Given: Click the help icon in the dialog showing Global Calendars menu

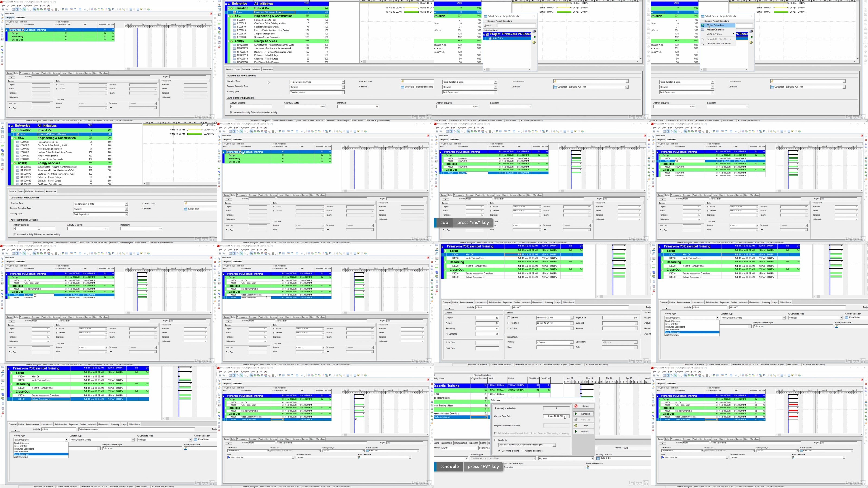Looking at the screenshot, I should pos(751,42).
